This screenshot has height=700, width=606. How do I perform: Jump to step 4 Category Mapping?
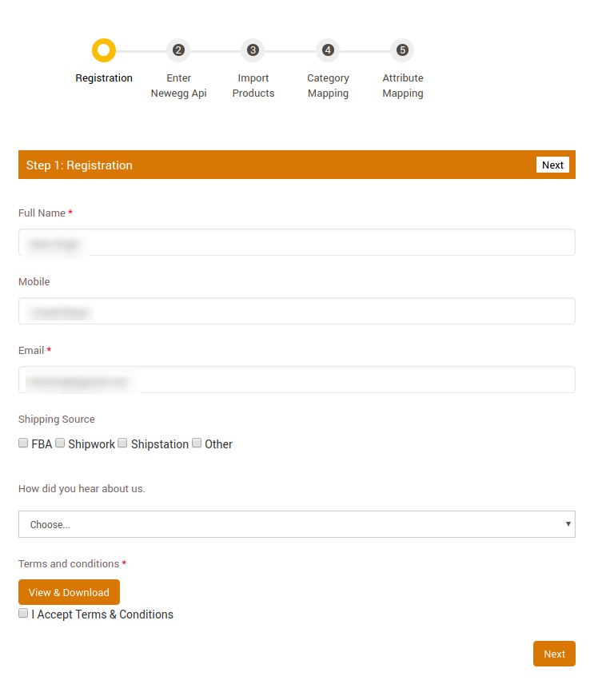pyautogui.click(x=328, y=50)
